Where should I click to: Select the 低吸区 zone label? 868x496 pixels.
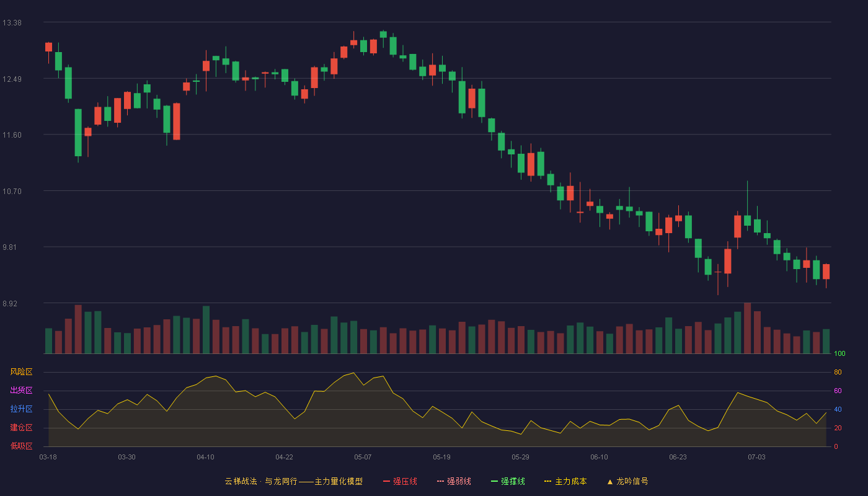21,446
